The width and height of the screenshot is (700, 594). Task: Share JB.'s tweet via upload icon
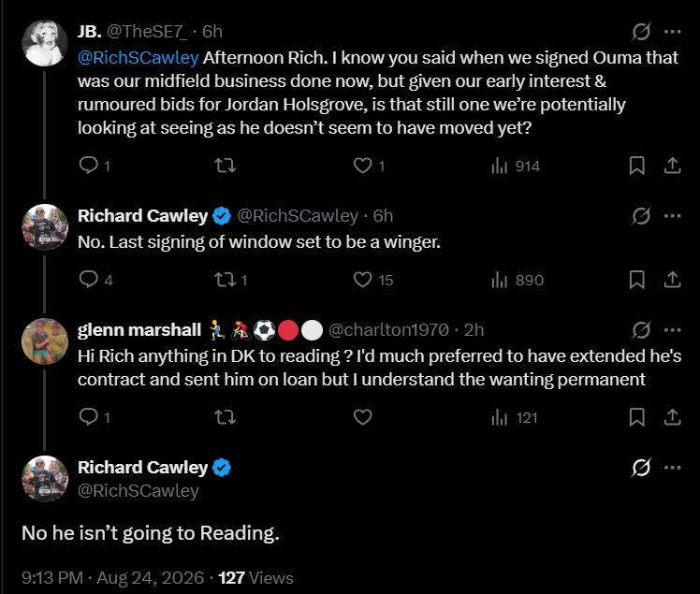click(672, 166)
